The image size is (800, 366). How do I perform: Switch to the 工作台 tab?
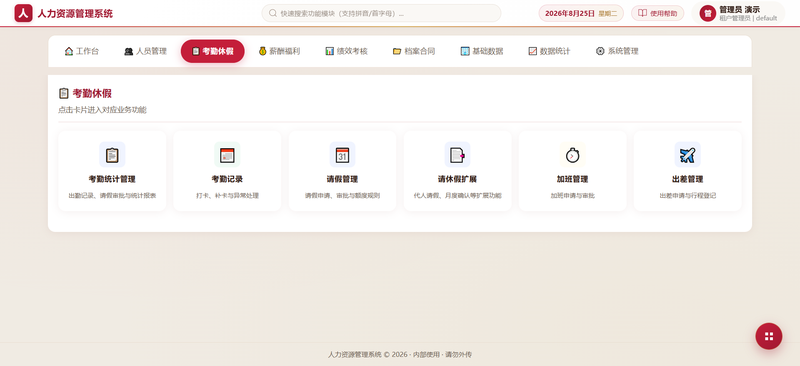point(82,51)
